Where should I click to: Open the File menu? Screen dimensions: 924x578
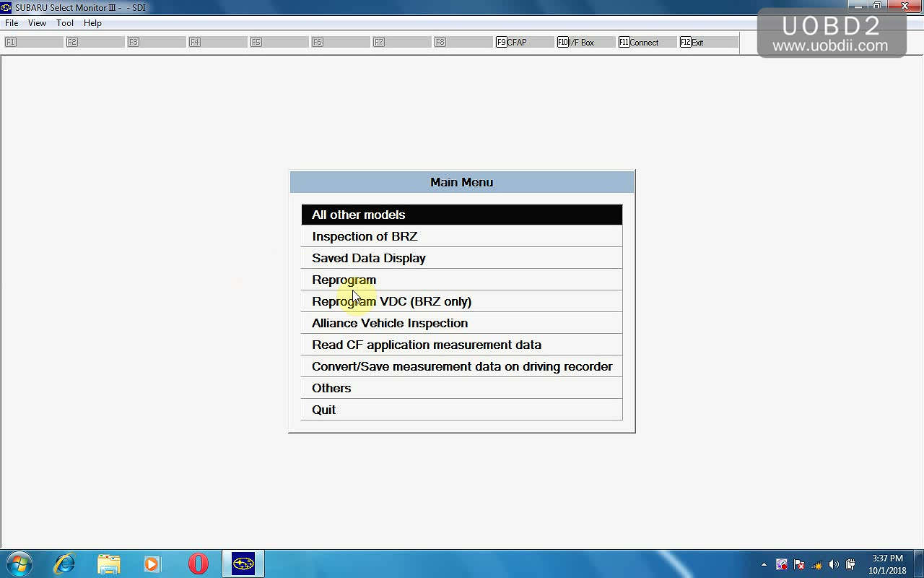pyautogui.click(x=12, y=23)
